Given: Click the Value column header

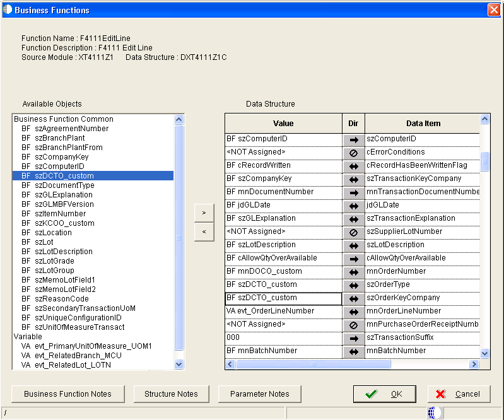Looking at the screenshot, I should coord(283,124).
